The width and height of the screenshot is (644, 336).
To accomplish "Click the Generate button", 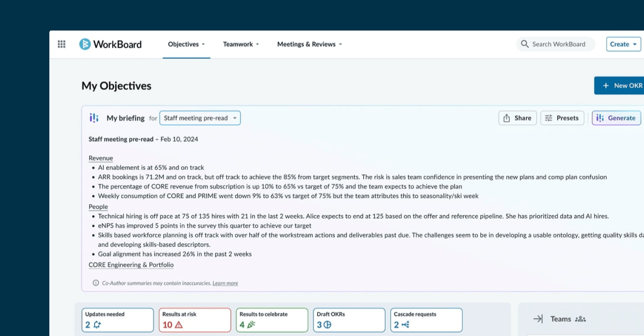I will 616,118.
